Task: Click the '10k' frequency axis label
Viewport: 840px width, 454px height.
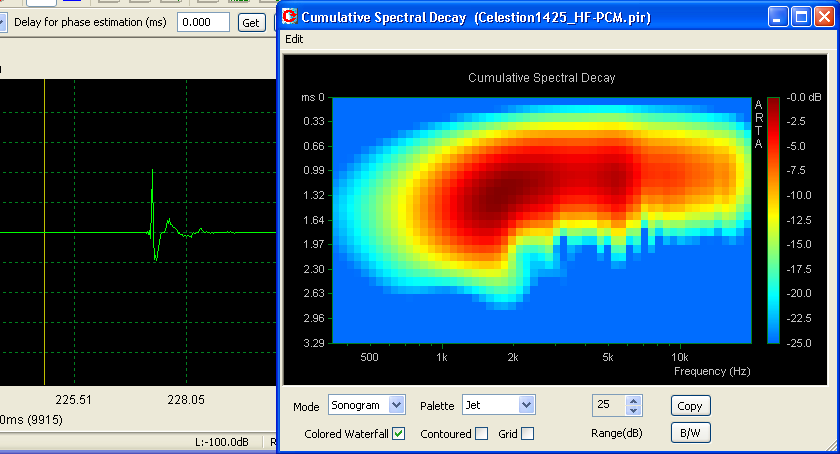Action: pos(680,357)
